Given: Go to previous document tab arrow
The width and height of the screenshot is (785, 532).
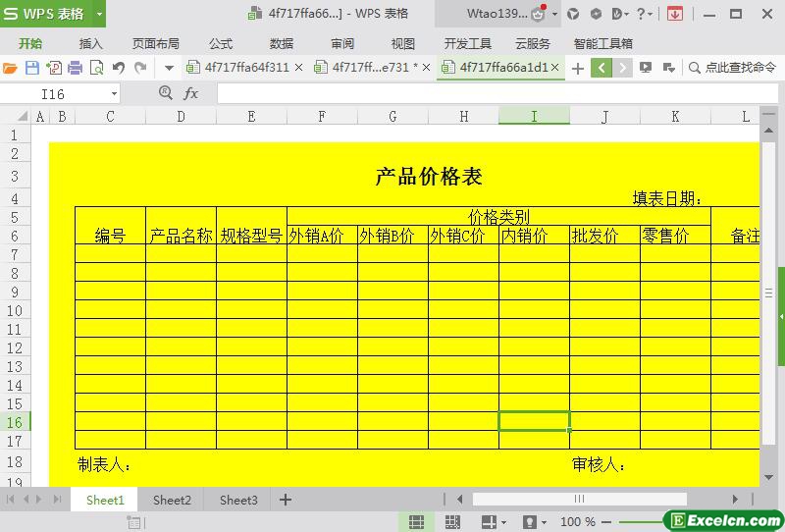Looking at the screenshot, I should point(602,68).
